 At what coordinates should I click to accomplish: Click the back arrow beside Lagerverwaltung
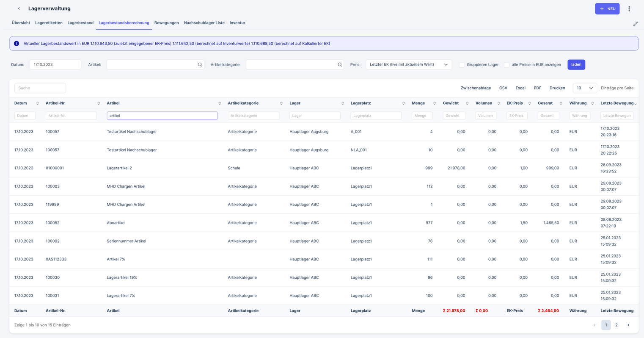(19, 8)
